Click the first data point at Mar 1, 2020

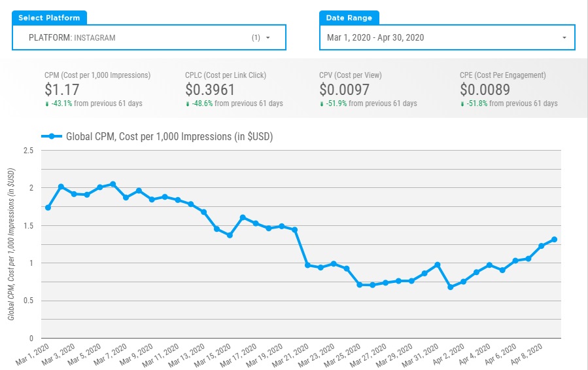pyautogui.click(x=48, y=208)
